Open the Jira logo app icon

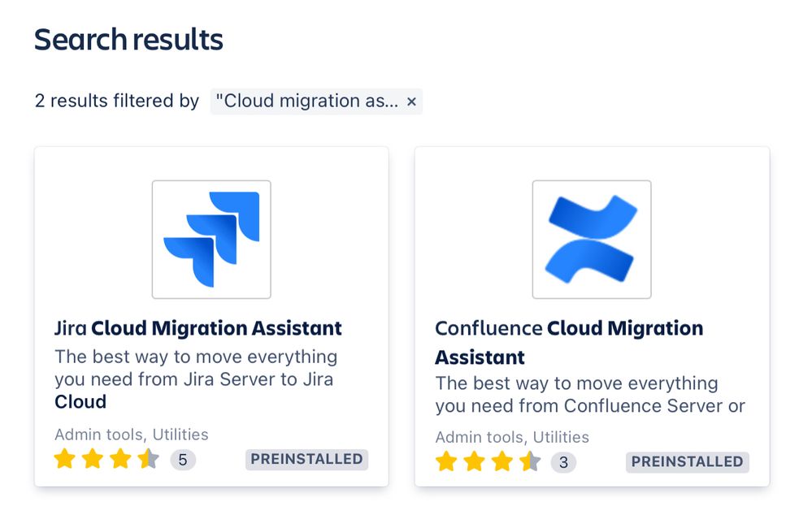(211, 240)
